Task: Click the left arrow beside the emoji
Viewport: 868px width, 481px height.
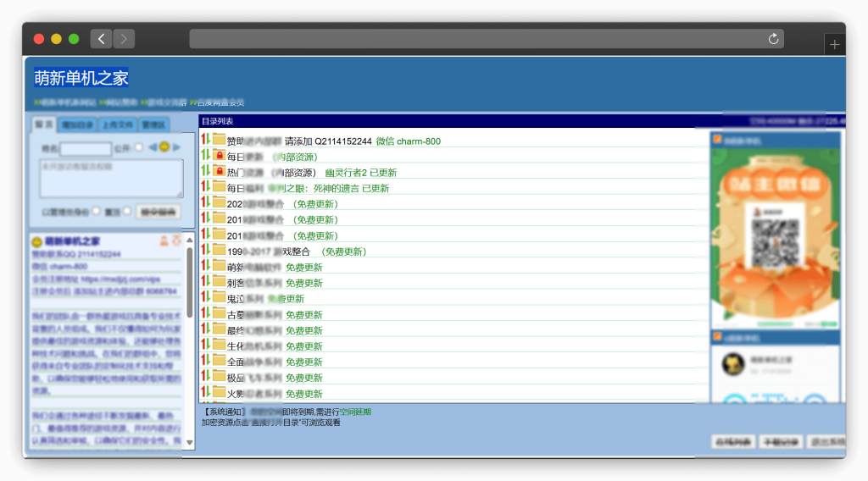Action: point(153,147)
